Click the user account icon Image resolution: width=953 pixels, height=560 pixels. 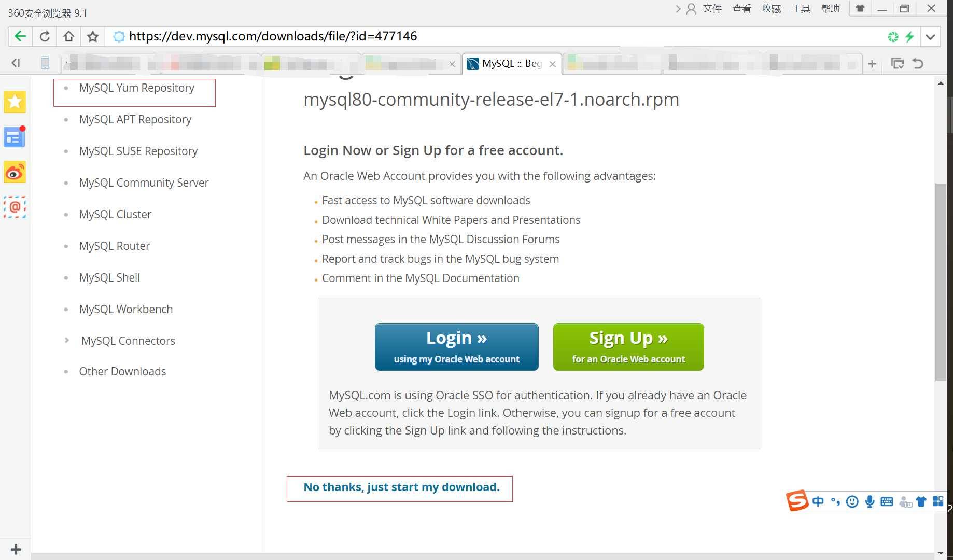[x=691, y=9]
